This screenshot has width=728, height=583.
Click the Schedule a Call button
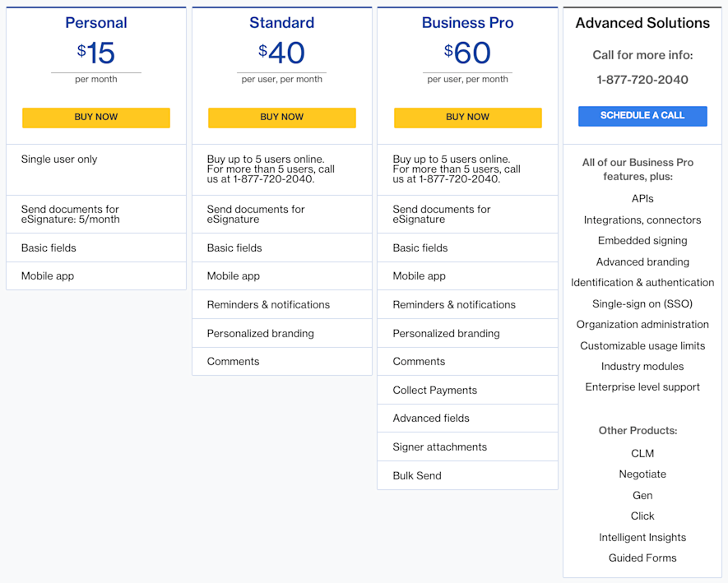[x=642, y=116]
